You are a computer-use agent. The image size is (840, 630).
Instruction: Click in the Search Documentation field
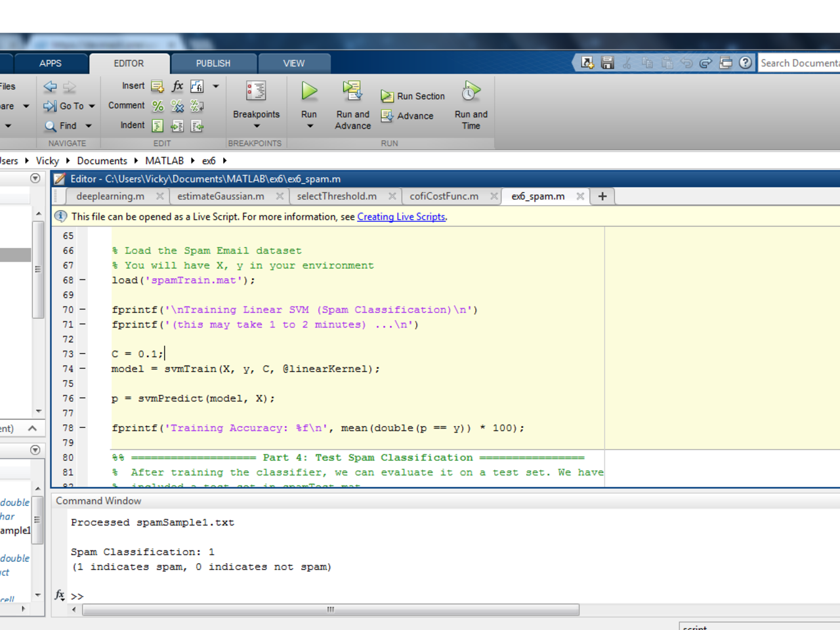[799, 63]
